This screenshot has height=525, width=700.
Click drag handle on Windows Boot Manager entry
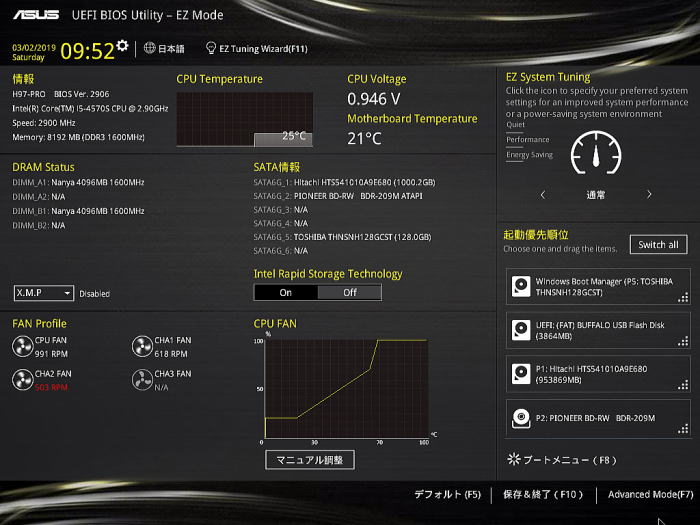(x=683, y=298)
